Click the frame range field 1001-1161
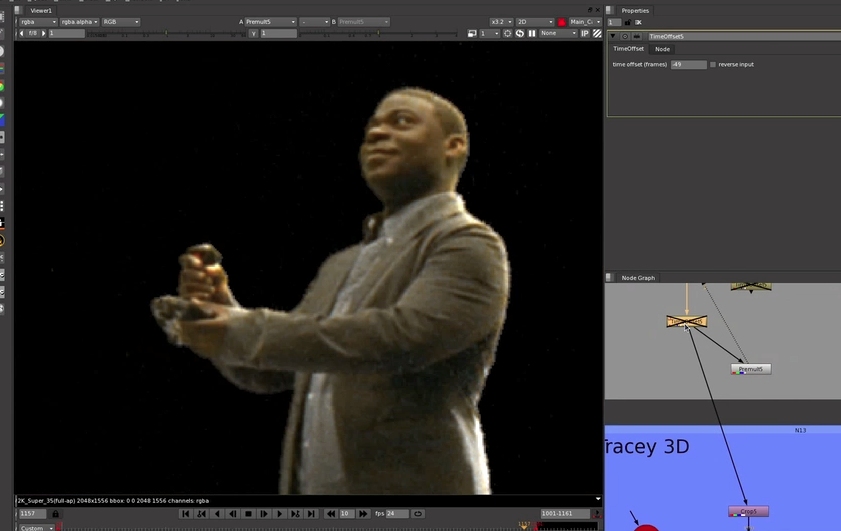 565,514
